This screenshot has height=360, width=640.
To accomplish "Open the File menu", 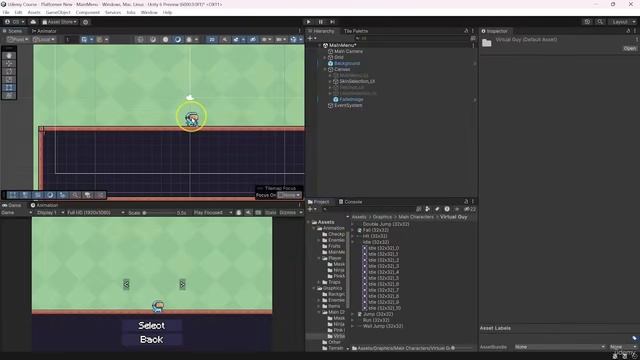I will (6, 13).
